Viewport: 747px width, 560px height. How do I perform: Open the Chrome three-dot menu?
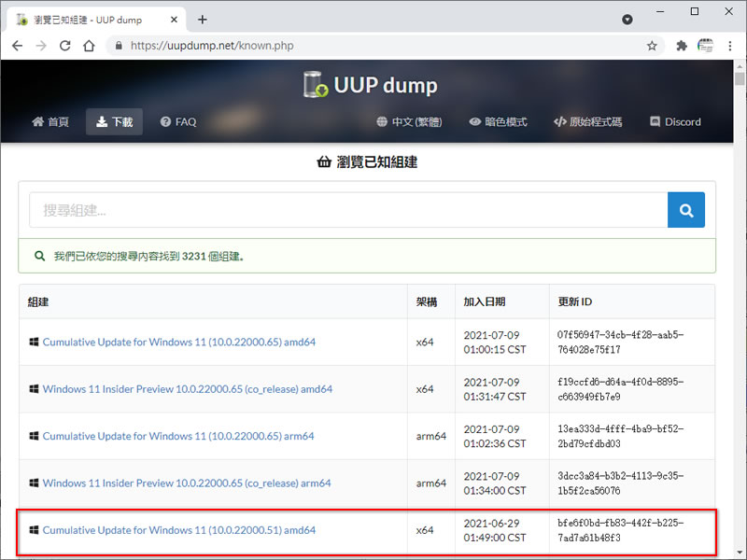pos(730,46)
